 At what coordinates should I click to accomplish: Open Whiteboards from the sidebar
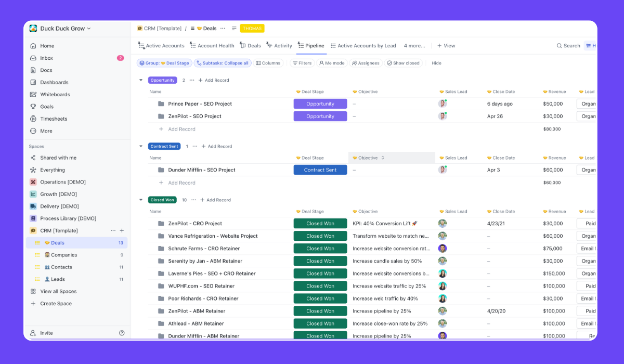tap(54, 94)
